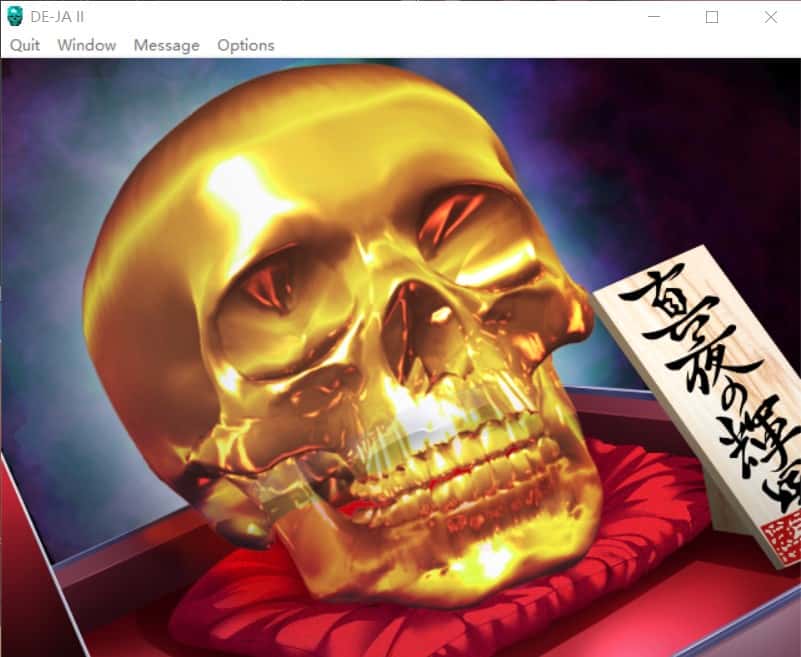The image size is (801, 657).
Task: Minimize the DE-JA II window
Action: click(654, 17)
